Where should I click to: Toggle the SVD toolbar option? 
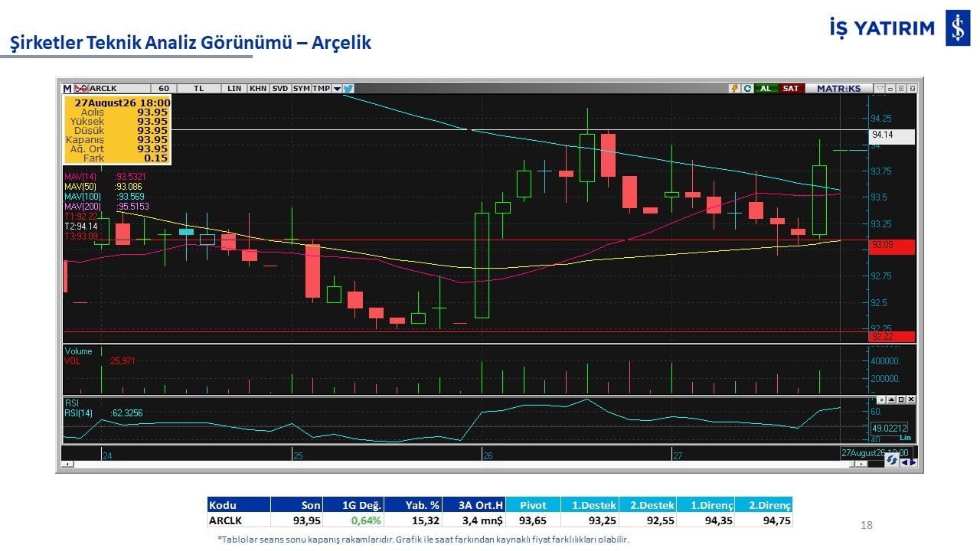(280, 89)
